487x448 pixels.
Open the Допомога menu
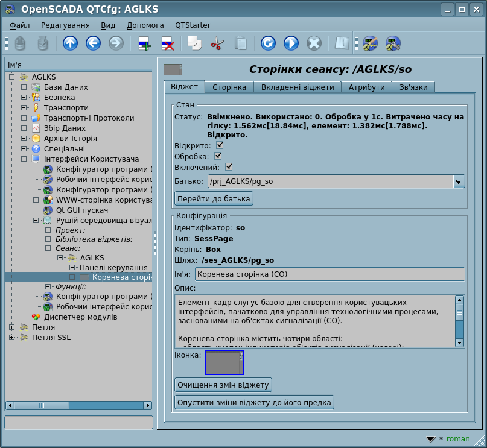coord(145,25)
